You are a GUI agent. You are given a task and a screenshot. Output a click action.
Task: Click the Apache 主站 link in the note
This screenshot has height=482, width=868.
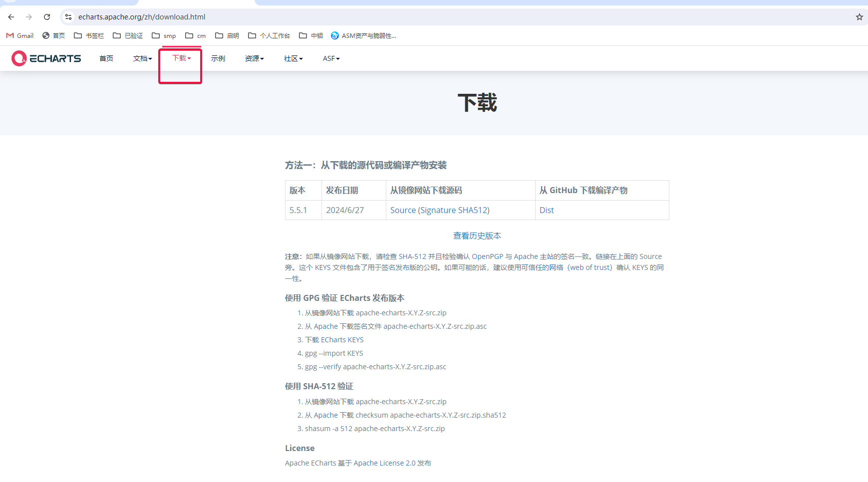(534, 256)
